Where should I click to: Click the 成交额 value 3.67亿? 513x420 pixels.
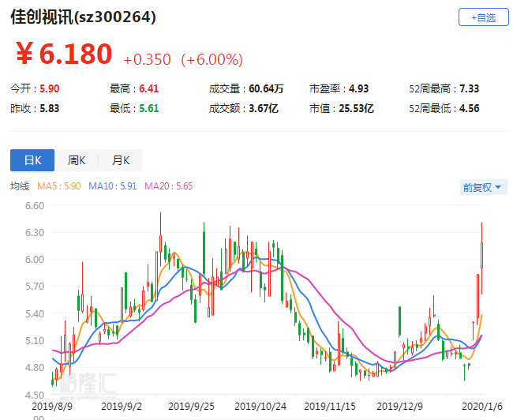(264, 108)
